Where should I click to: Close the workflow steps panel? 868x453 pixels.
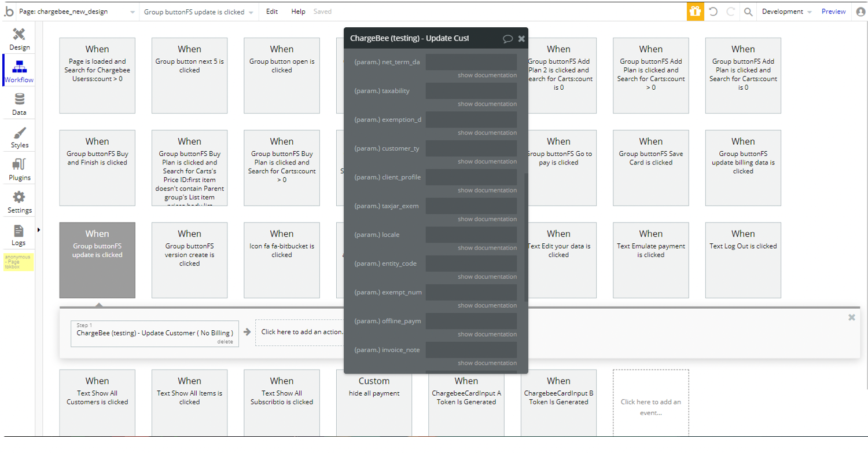[x=851, y=317]
